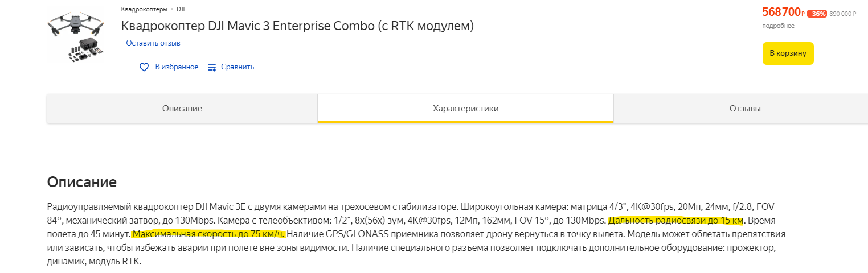The image size is (868, 273).
Task: Switch to the 'Отзывы' tab
Action: click(745, 109)
